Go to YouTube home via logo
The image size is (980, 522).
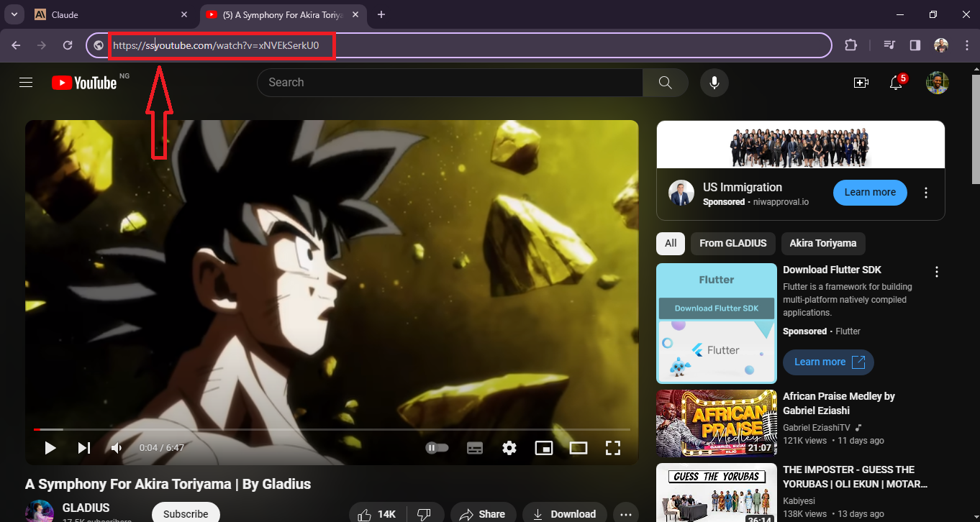(x=84, y=83)
